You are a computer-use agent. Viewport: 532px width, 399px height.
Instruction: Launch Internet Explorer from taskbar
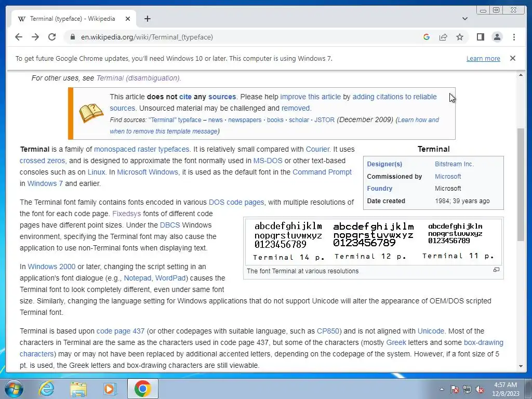pyautogui.click(x=46, y=389)
